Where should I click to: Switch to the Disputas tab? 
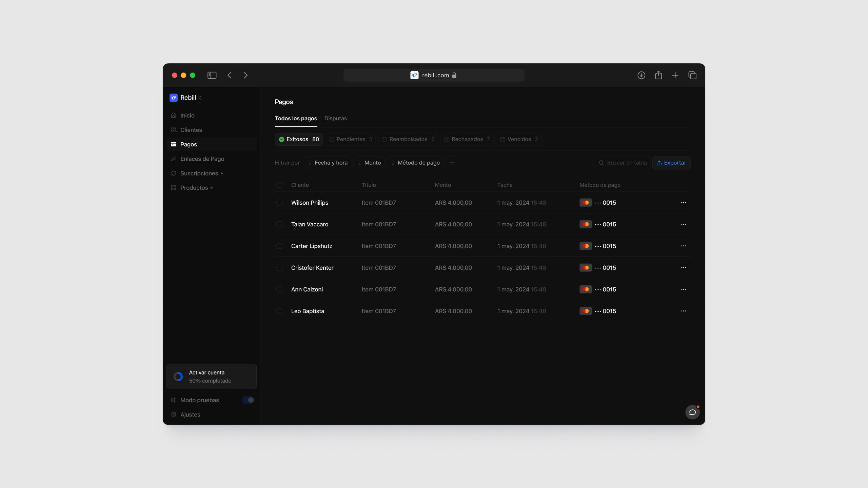[x=335, y=118]
